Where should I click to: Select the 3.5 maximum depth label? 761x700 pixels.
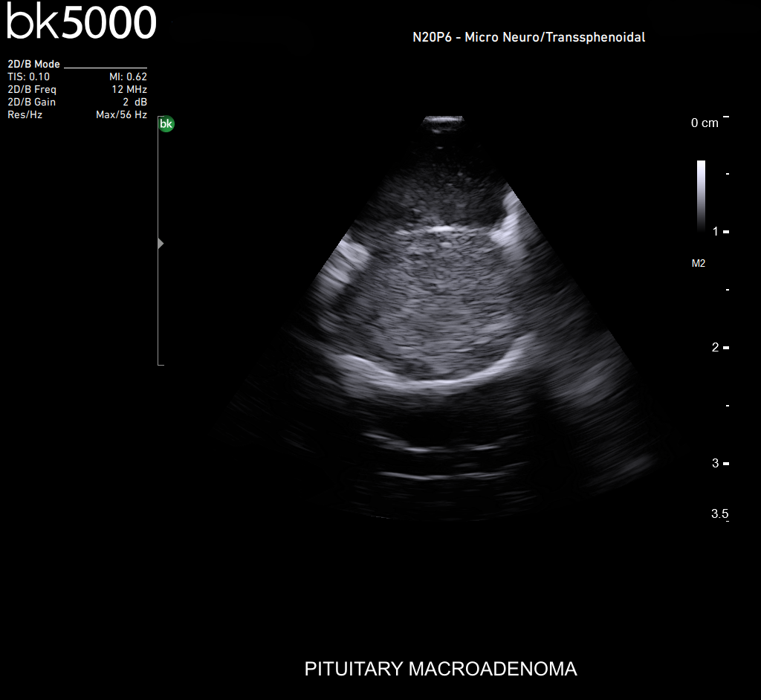point(719,514)
